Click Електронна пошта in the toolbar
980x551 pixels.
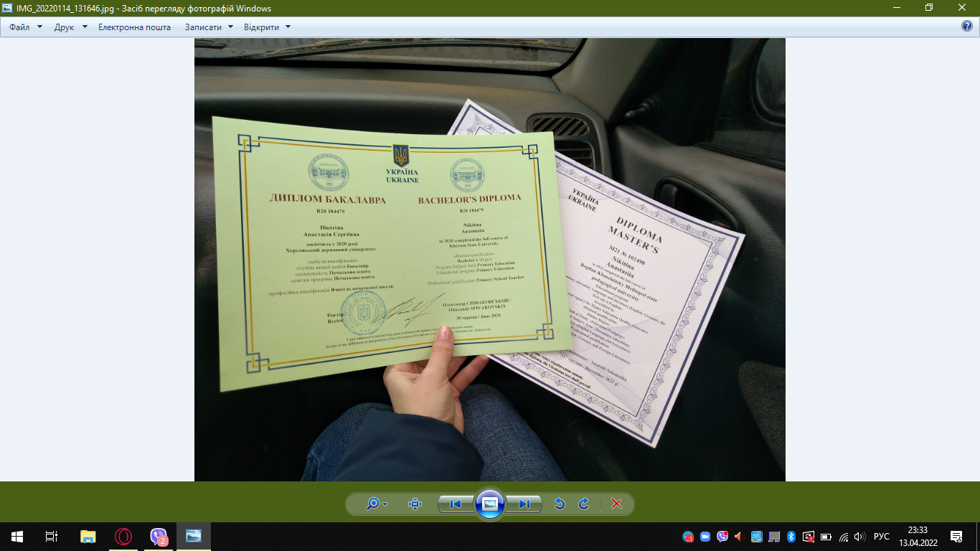click(135, 27)
